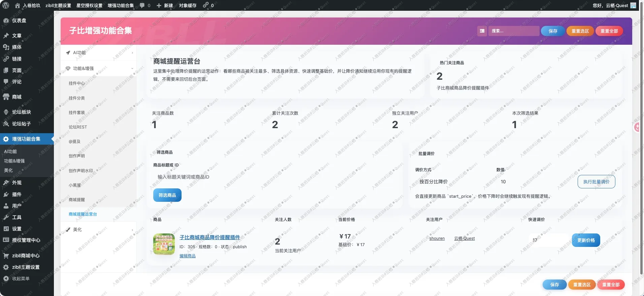Image resolution: width=644 pixels, height=296 pixels.
Task: Open 商城 shop icon
Action: pos(6,97)
